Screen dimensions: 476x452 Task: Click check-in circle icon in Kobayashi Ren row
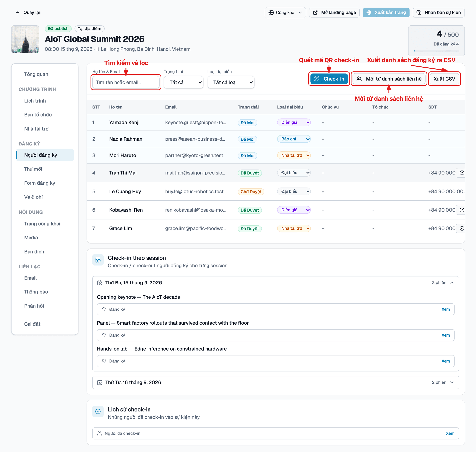point(462,210)
